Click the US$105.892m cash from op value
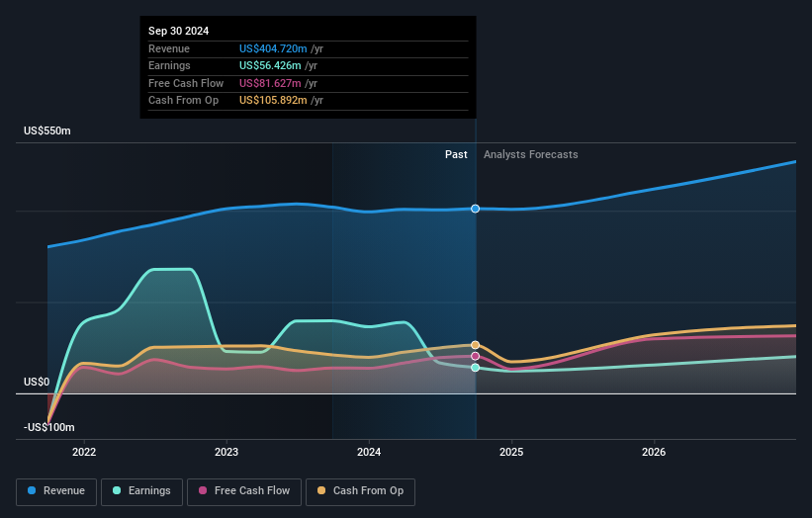812x518 pixels. (x=273, y=101)
